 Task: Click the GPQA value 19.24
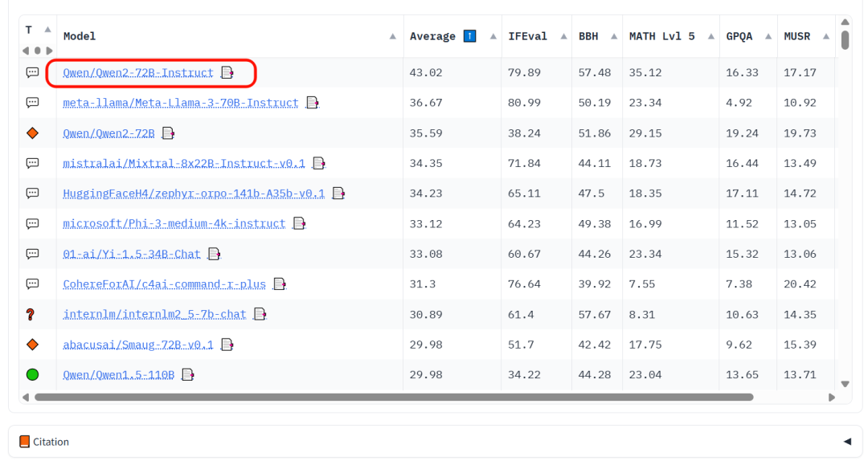coord(743,133)
